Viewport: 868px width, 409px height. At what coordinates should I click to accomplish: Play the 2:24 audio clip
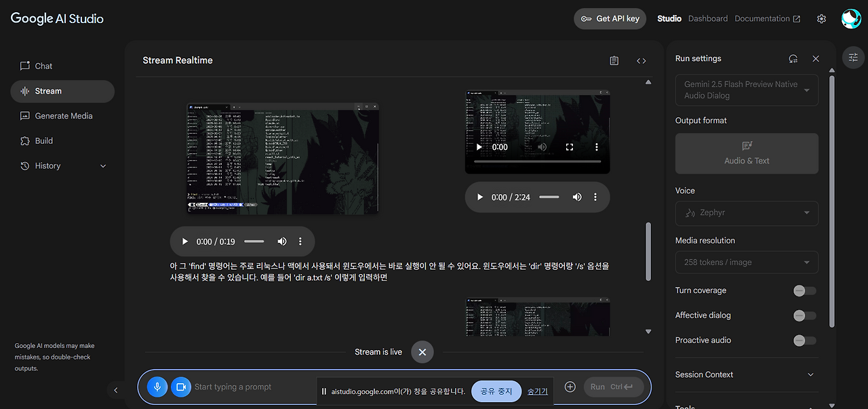coord(480,197)
